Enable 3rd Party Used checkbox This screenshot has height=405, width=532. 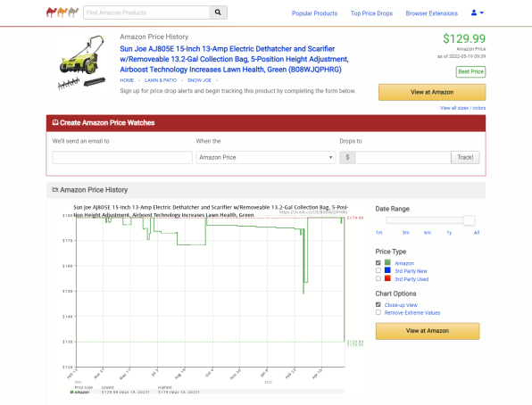click(x=378, y=278)
